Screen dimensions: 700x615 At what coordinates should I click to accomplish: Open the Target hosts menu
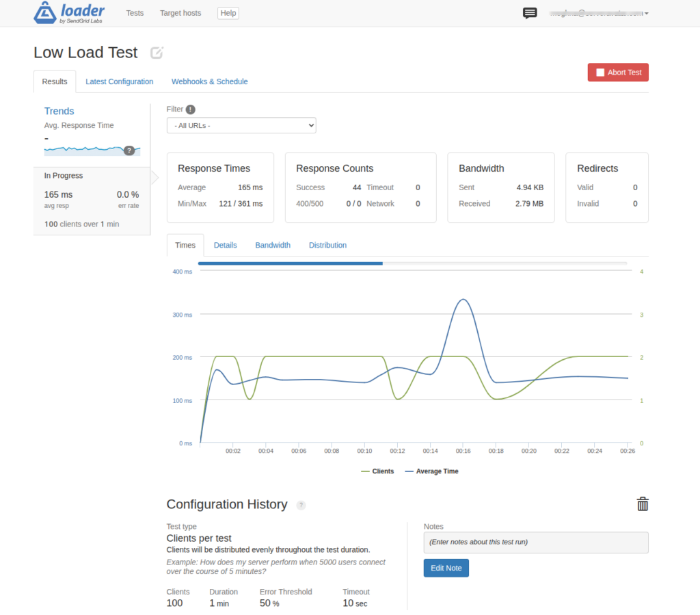[x=180, y=13]
